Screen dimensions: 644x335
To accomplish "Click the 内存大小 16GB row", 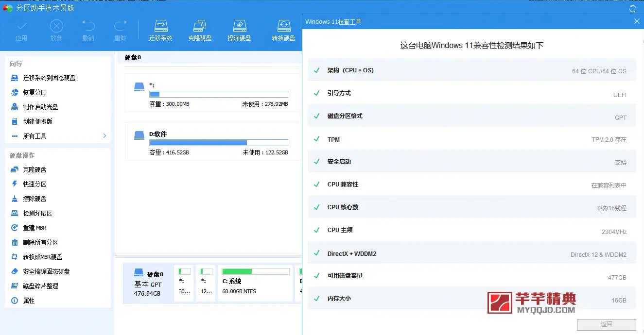I will tap(472, 299).
